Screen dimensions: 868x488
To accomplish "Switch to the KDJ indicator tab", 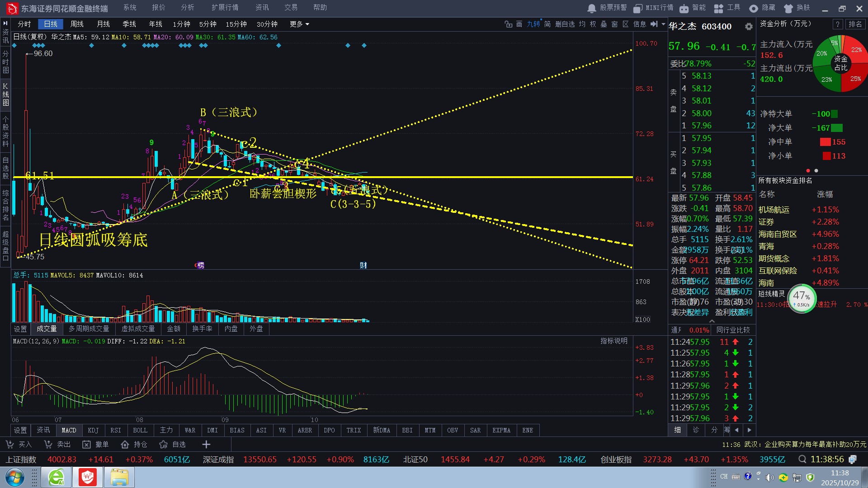I will (93, 430).
